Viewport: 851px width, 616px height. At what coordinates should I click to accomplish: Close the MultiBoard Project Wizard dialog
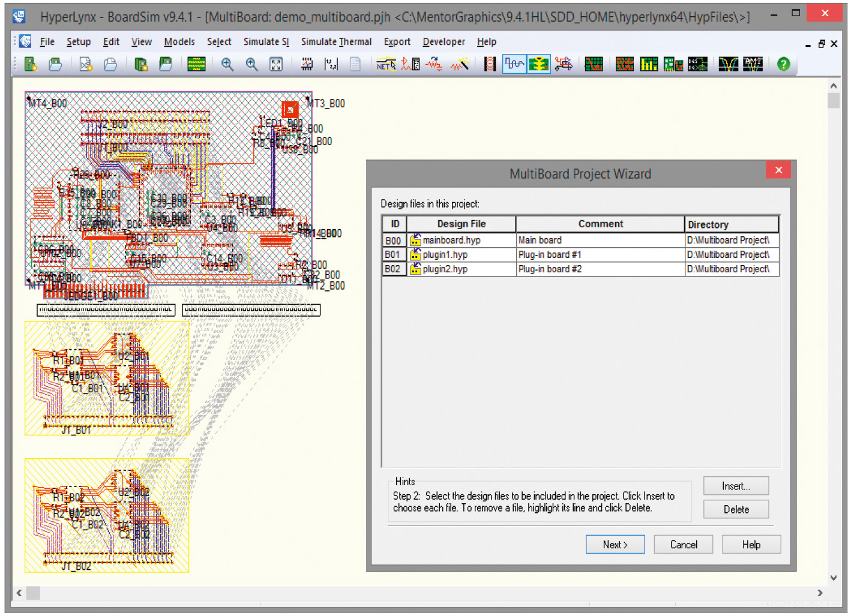pos(778,170)
